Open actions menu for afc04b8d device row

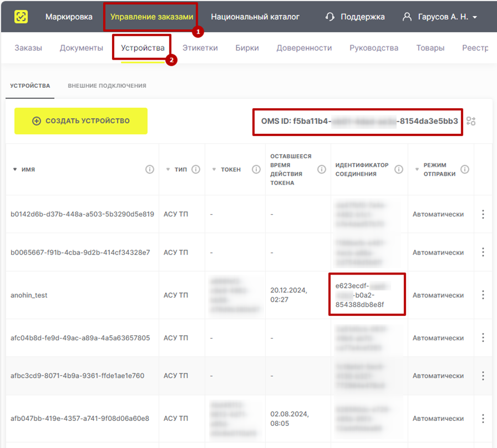pyautogui.click(x=483, y=338)
